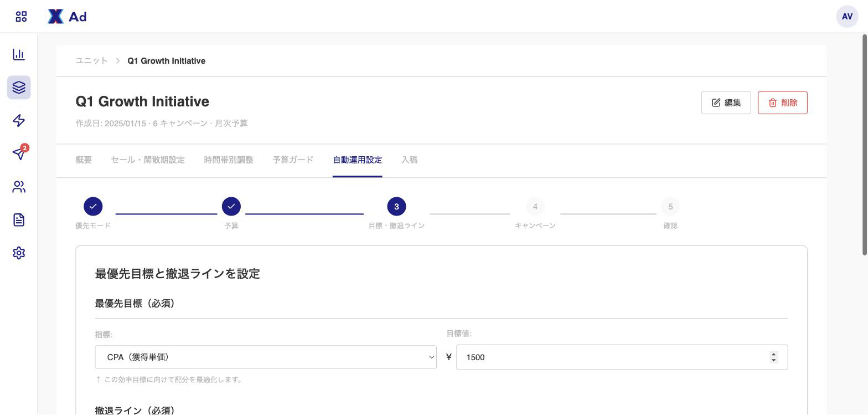Go to completed step 予算 checkmark
The image size is (868, 415).
[x=231, y=207]
